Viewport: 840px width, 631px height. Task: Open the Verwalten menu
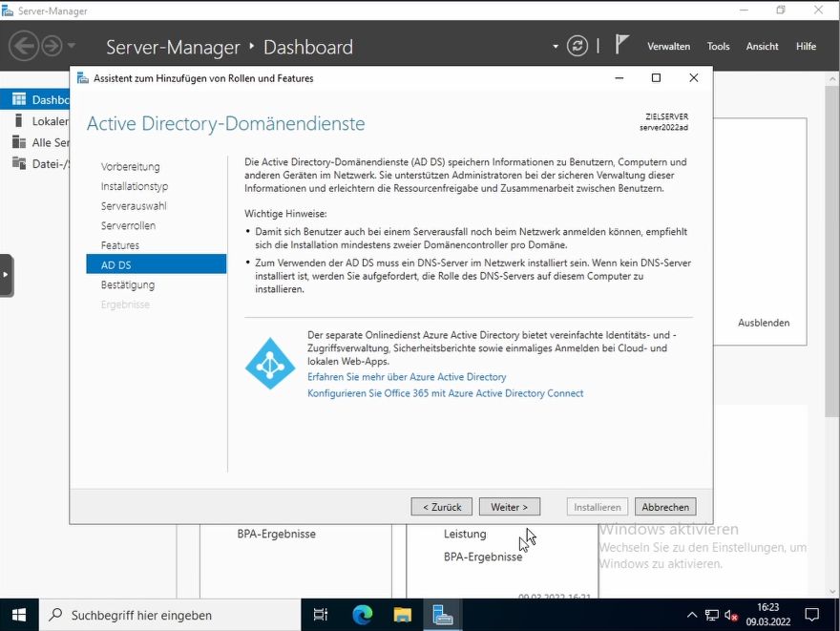pos(668,47)
